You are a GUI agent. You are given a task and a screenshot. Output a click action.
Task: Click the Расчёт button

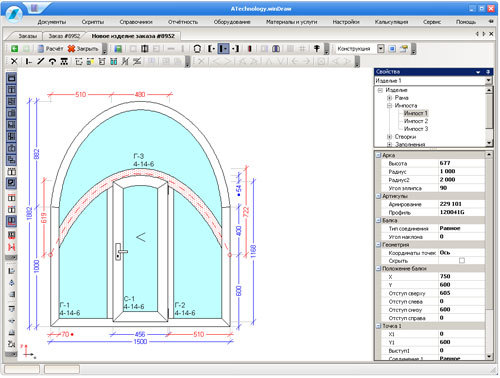point(51,49)
